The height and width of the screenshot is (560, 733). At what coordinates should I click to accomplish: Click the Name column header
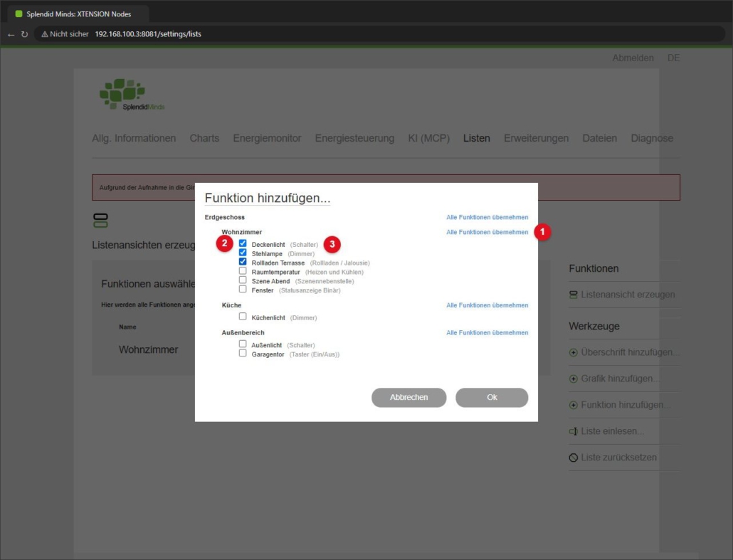(127, 327)
